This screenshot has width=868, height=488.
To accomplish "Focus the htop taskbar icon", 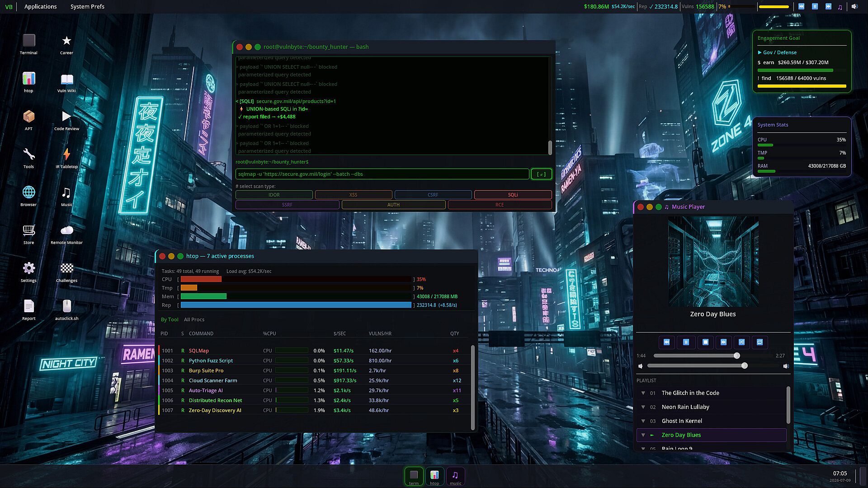I will click(434, 476).
